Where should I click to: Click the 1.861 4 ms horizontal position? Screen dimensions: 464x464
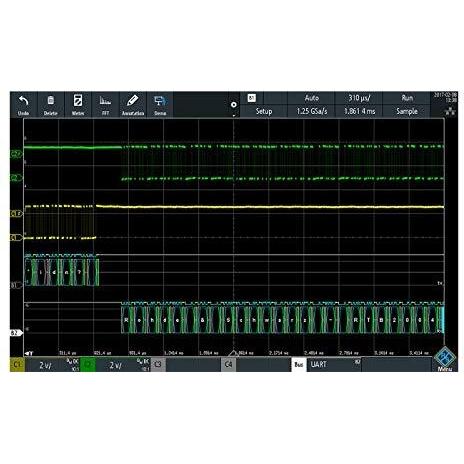(x=359, y=111)
